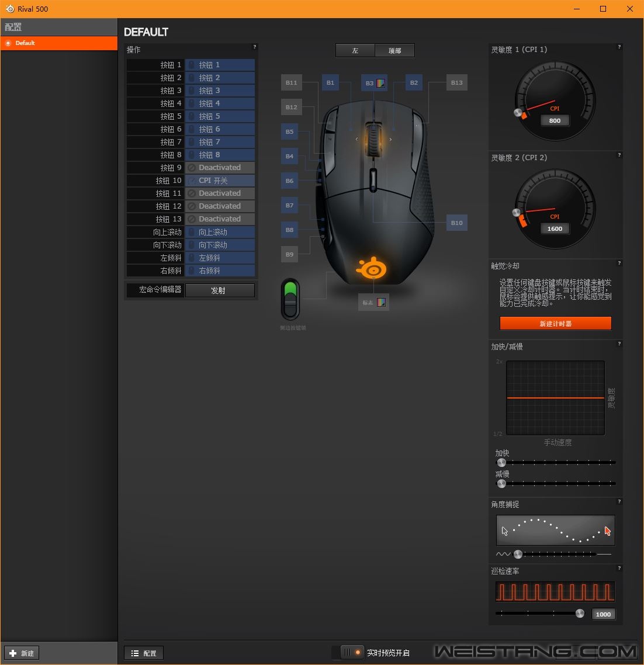Click the CPI 2 value field showing 1600
Image resolution: width=644 pixels, height=665 pixels.
555,228
